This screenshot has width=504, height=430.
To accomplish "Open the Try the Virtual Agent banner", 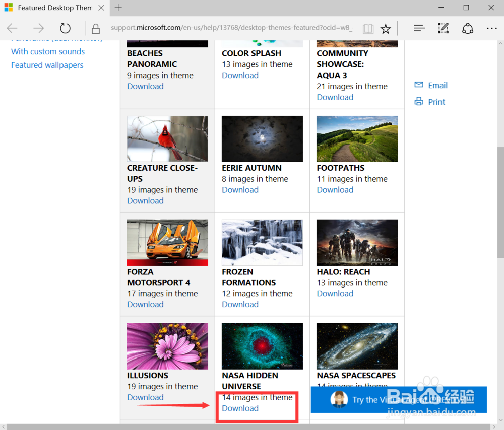I will [399, 399].
